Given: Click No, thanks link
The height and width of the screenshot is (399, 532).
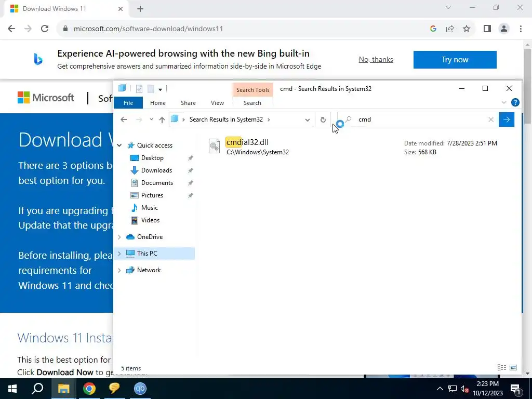Looking at the screenshot, I should click(x=376, y=59).
